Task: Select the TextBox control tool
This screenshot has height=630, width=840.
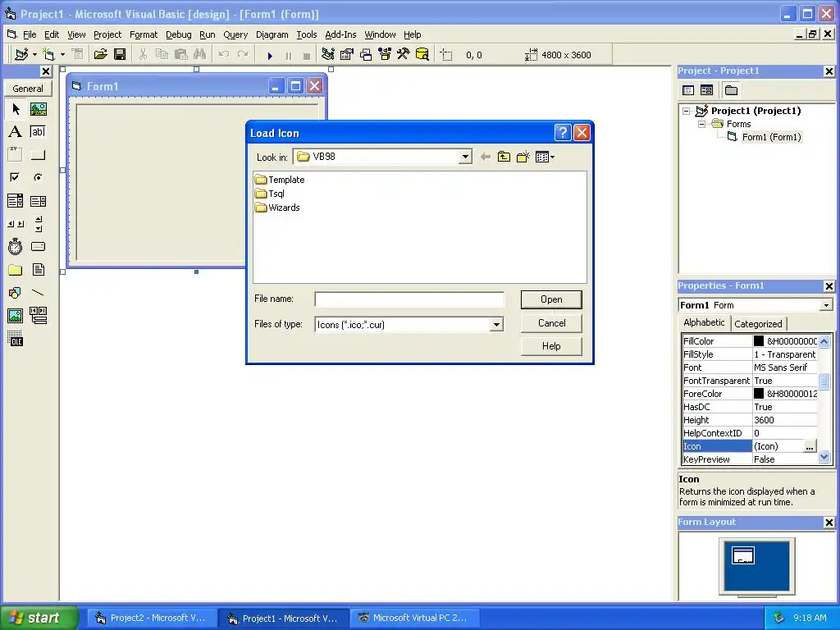Action: (x=38, y=132)
